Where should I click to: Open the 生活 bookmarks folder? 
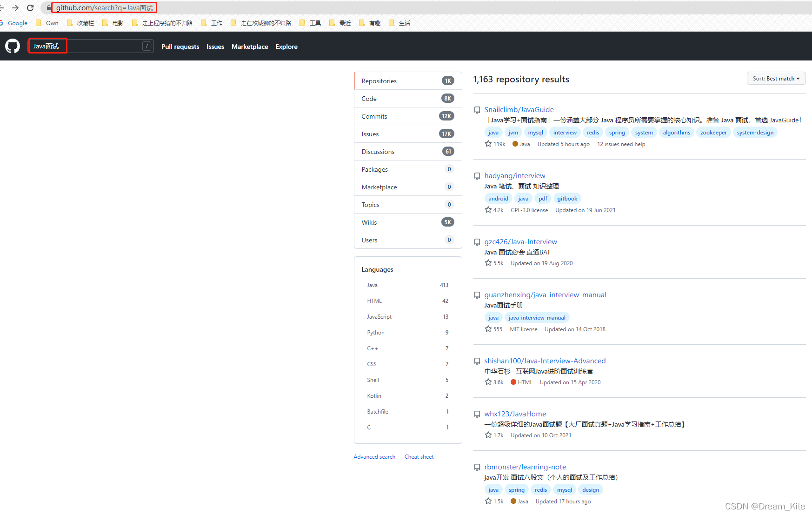click(x=399, y=23)
